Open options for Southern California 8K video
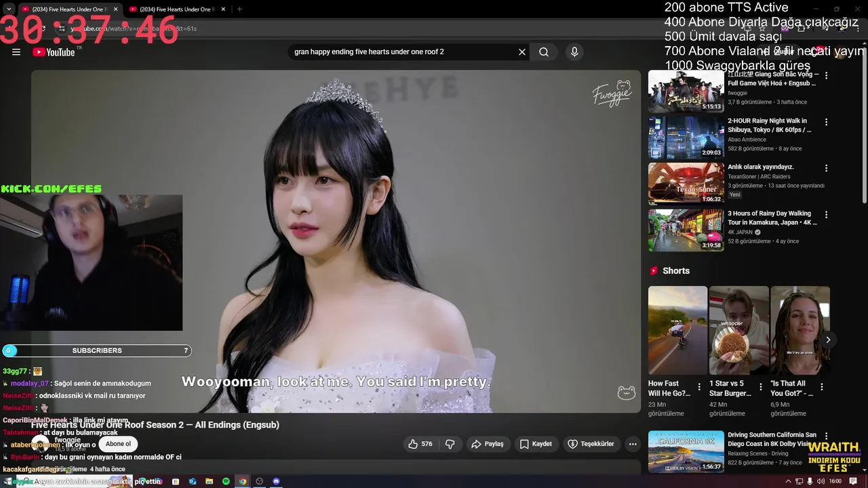Image resolution: width=868 pixels, height=488 pixels. click(826, 436)
